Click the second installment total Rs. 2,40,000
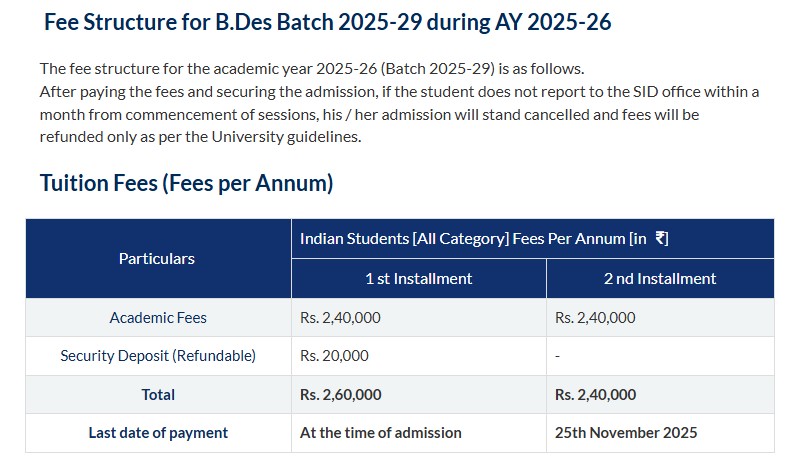Viewport: 789px width, 466px height. [595, 394]
